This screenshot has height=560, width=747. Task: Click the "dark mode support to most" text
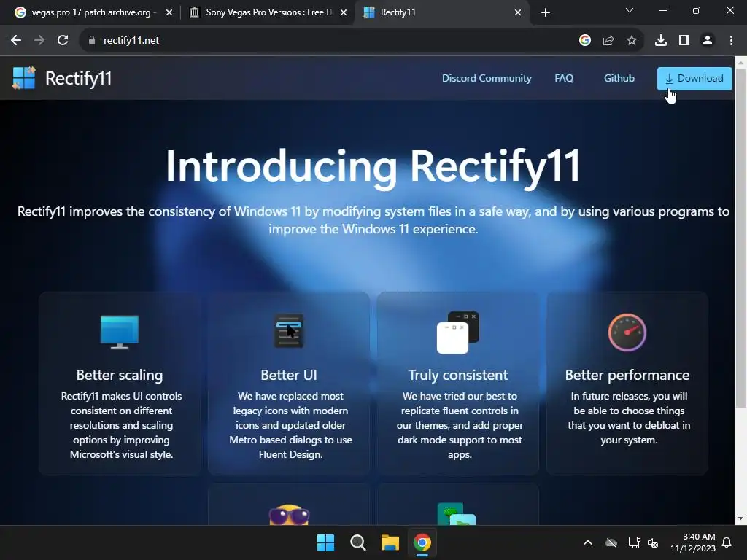(460, 440)
